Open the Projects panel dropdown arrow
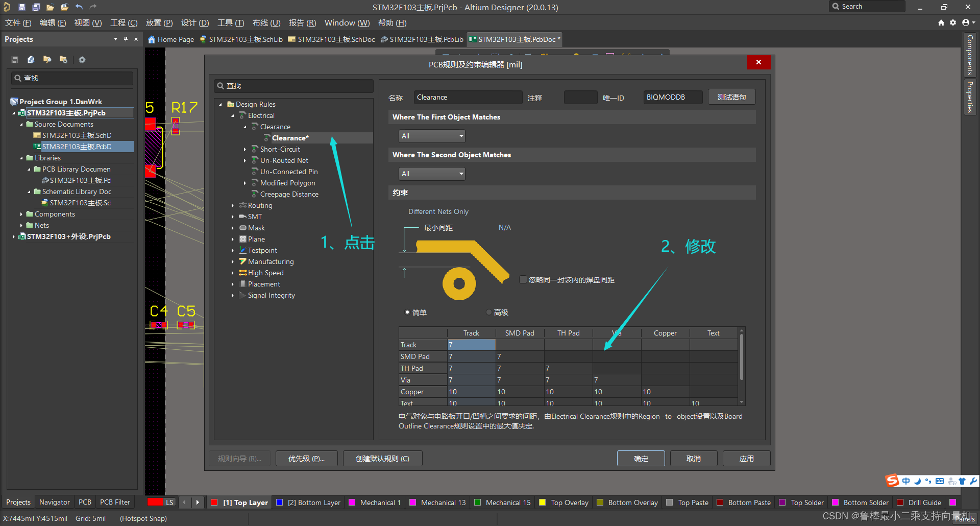 (x=115, y=39)
